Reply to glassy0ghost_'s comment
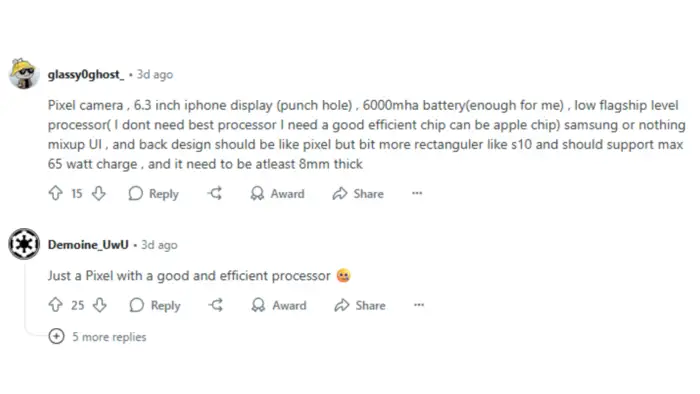Screen dimensions: 700x394 [x=154, y=194]
